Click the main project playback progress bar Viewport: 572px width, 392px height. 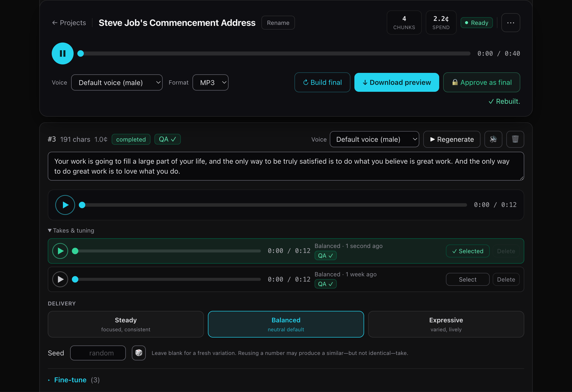coord(274,53)
